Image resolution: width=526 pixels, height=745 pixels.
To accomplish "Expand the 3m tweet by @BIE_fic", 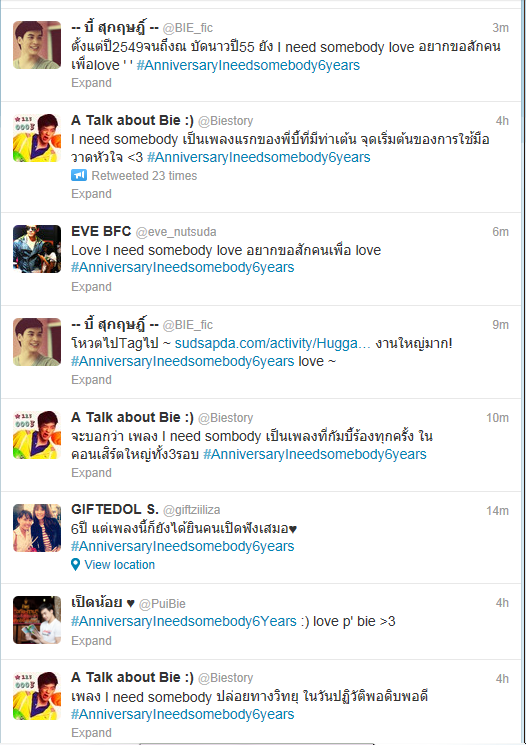I will coord(91,83).
